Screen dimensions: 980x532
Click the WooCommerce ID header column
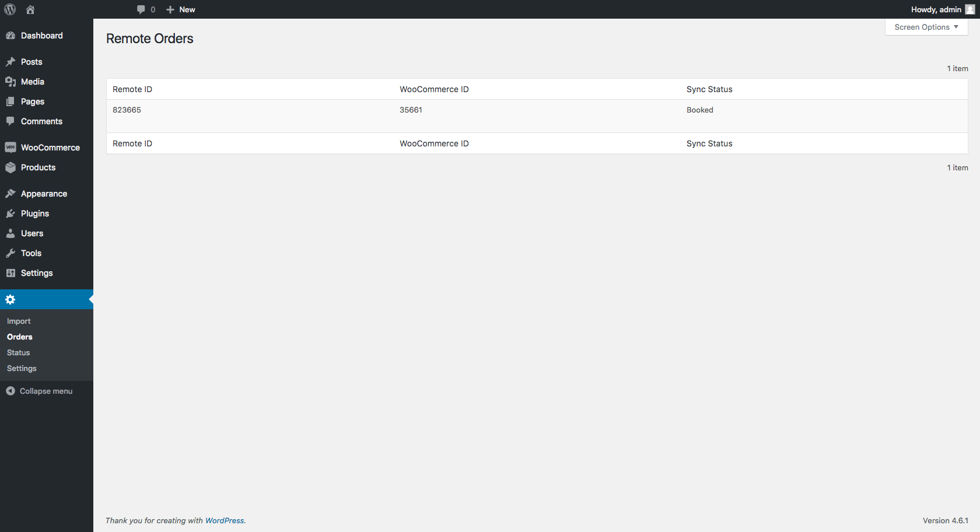(434, 89)
